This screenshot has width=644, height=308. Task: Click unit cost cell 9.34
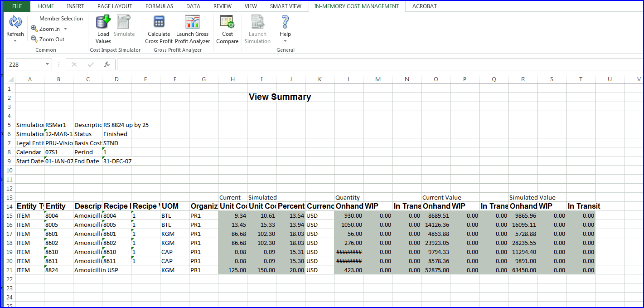click(232, 215)
